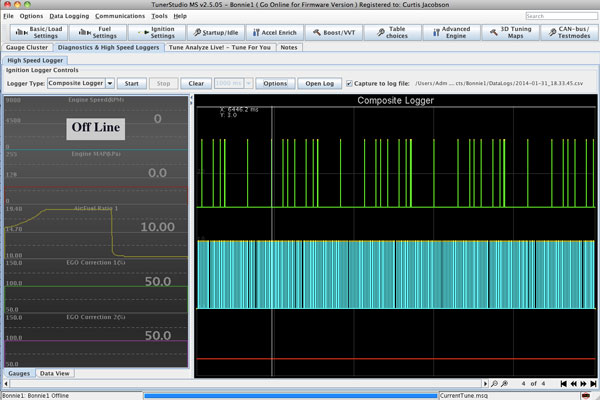Image resolution: width=600 pixels, height=400 pixels.
Task: Open the Startup/Idle toolbar menu
Action: tap(216, 33)
